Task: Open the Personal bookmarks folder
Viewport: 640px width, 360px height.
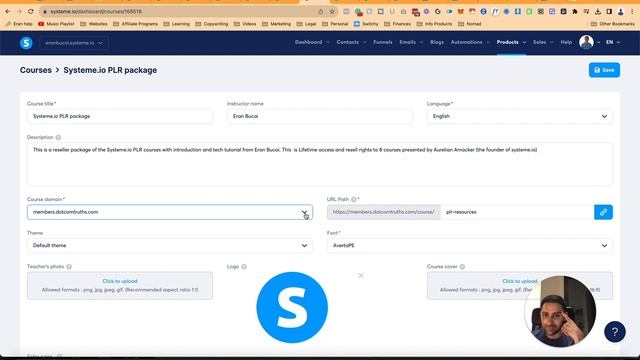Action: click(335, 24)
